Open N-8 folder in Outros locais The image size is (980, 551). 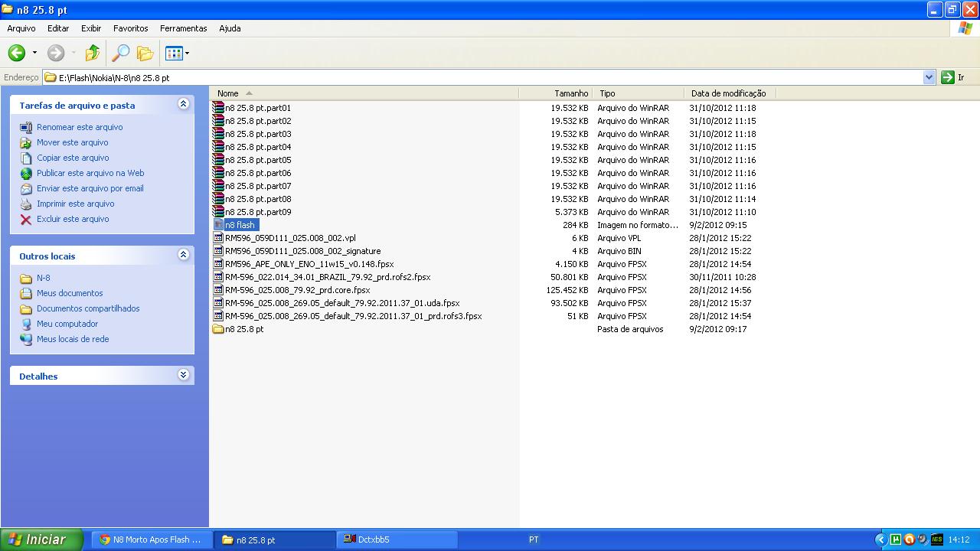tap(44, 278)
